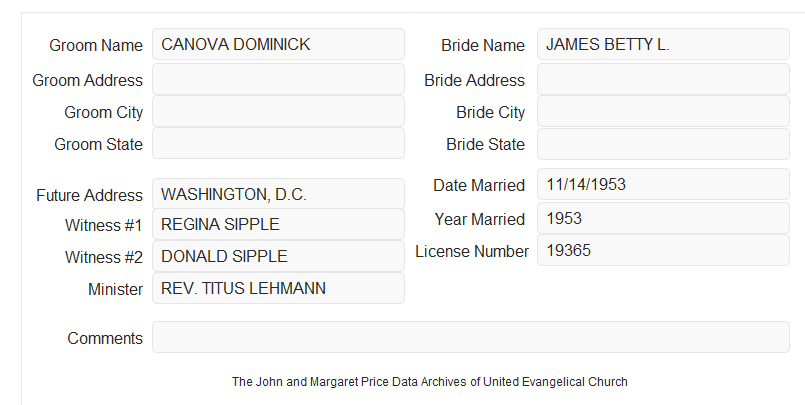
Task: Click the Minister field Rev. Titus Lehmann
Action: click(278, 288)
